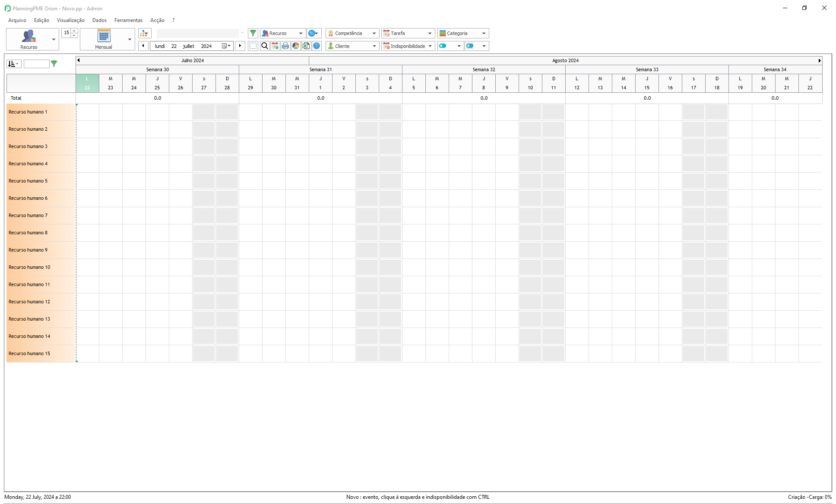Expand the Mensual view dropdown arrow

[130, 39]
